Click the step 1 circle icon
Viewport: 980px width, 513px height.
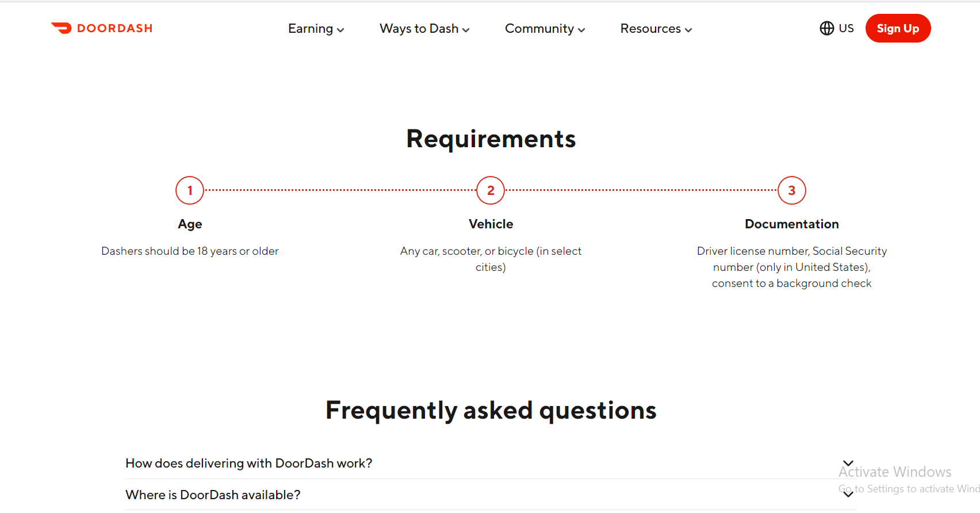click(x=190, y=190)
